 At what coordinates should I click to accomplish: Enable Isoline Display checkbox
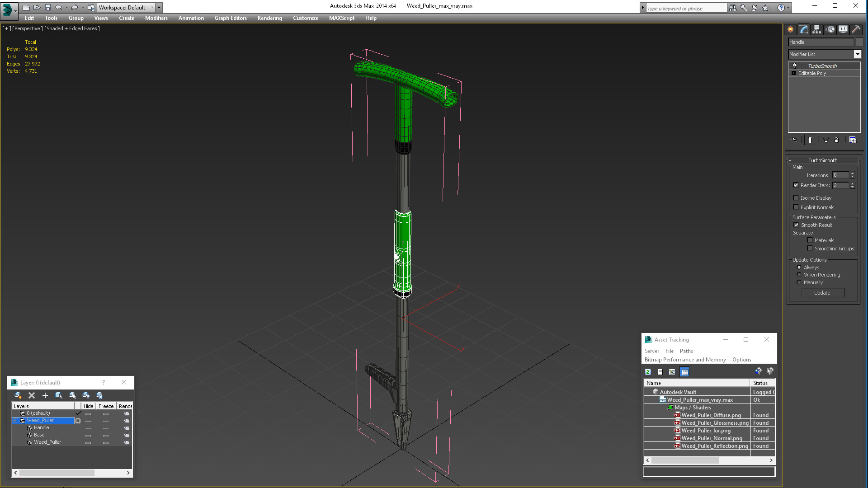coord(796,198)
